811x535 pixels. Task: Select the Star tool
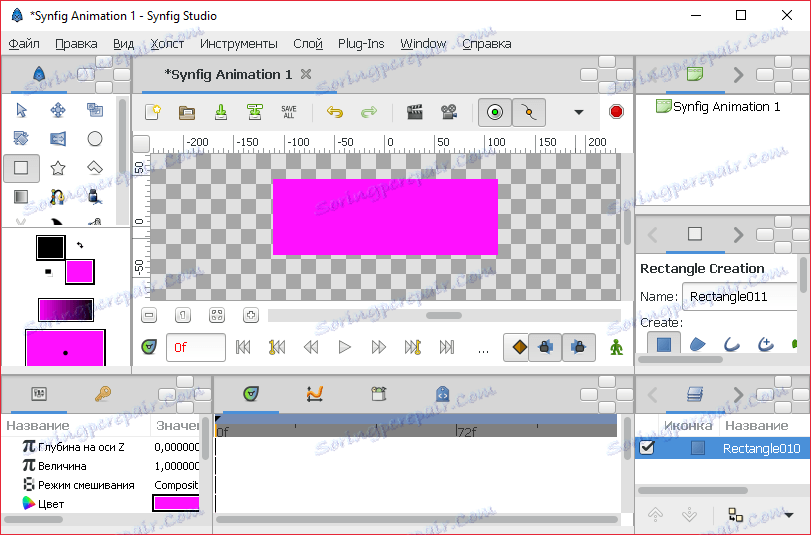[58, 168]
